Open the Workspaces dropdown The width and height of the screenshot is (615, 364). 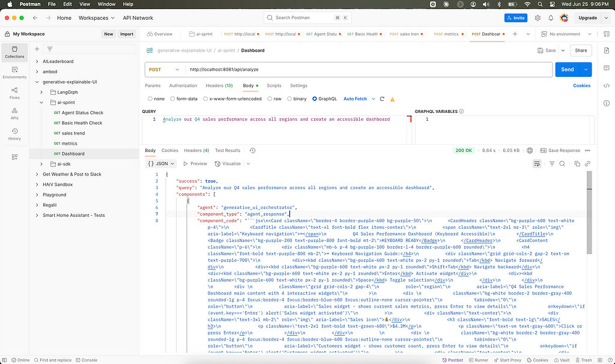point(97,18)
